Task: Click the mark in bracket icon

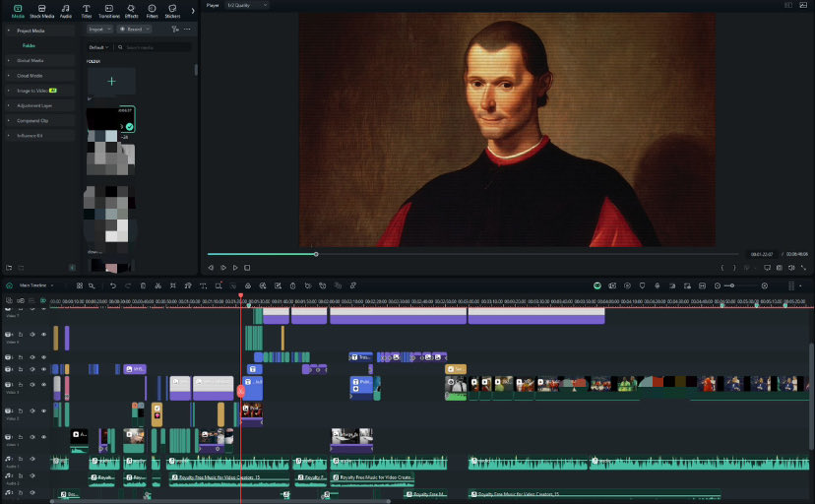Action: pos(721,268)
